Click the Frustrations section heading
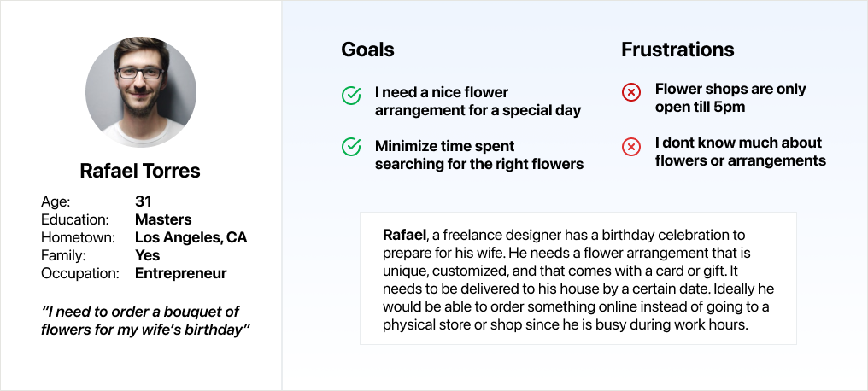868x391 pixels. (x=677, y=50)
